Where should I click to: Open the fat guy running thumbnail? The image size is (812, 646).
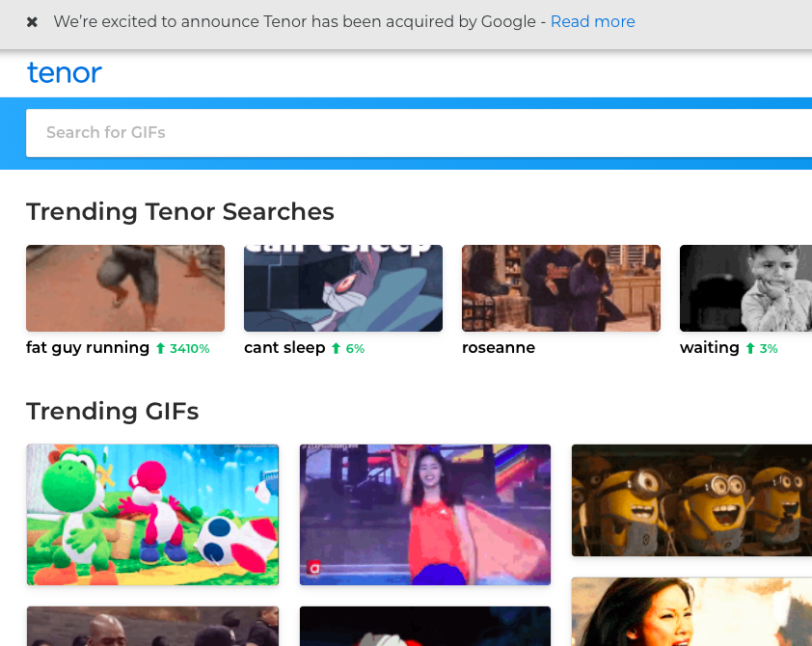click(125, 287)
